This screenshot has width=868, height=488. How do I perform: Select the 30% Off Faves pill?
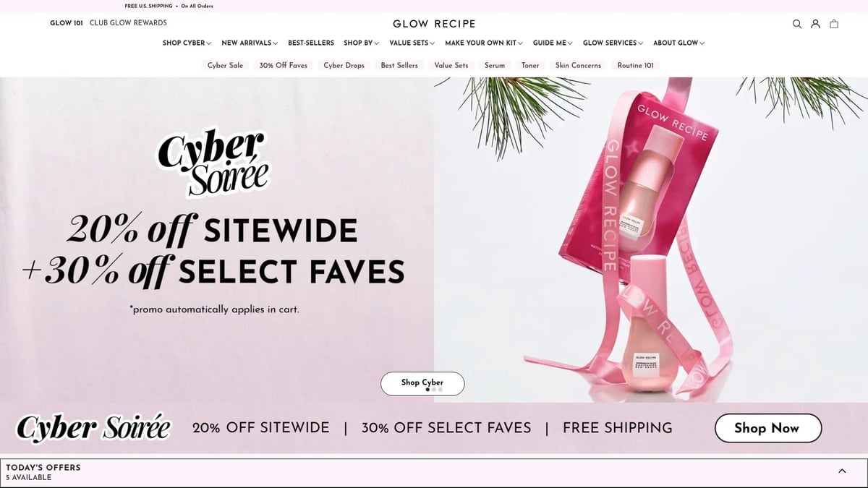(x=284, y=65)
